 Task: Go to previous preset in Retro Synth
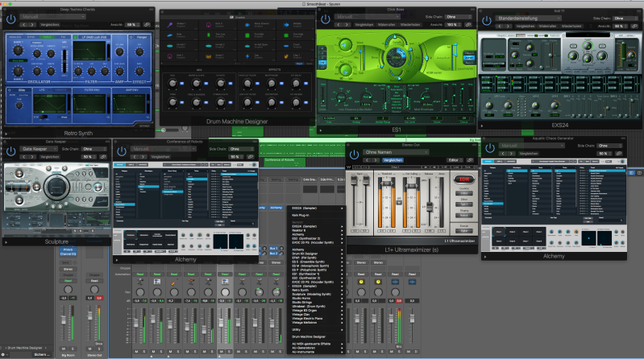pos(24,25)
